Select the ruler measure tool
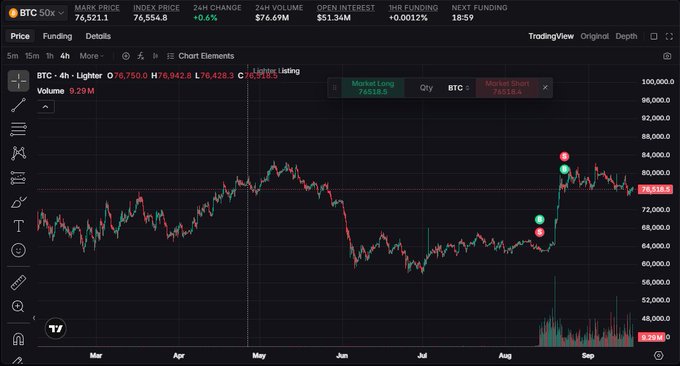This screenshot has height=366, width=680. 18,282
